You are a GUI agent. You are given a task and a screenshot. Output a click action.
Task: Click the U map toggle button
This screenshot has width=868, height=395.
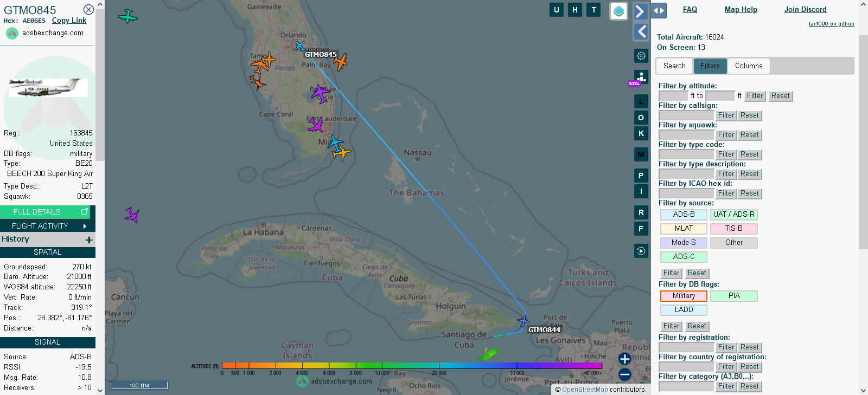[556, 10]
